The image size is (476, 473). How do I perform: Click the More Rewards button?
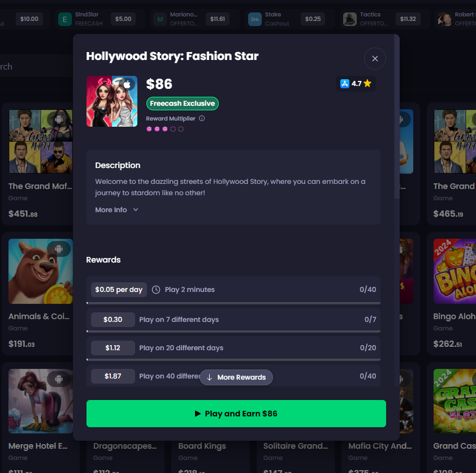pos(236,377)
